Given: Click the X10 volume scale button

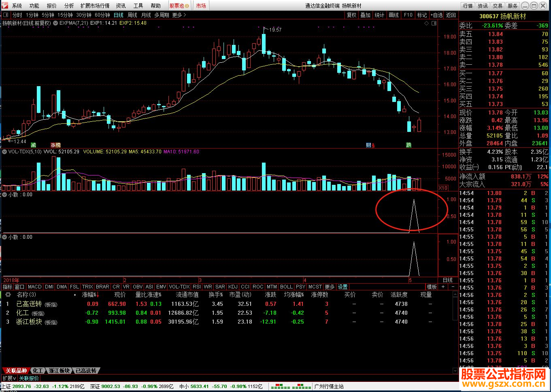Looking at the screenshot, I should click(443, 188).
